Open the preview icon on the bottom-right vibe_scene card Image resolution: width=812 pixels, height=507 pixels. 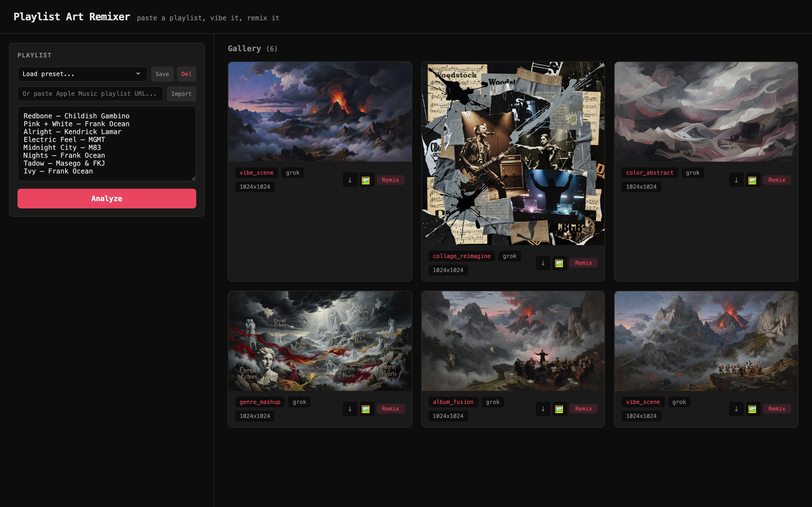(x=753, y=409)
